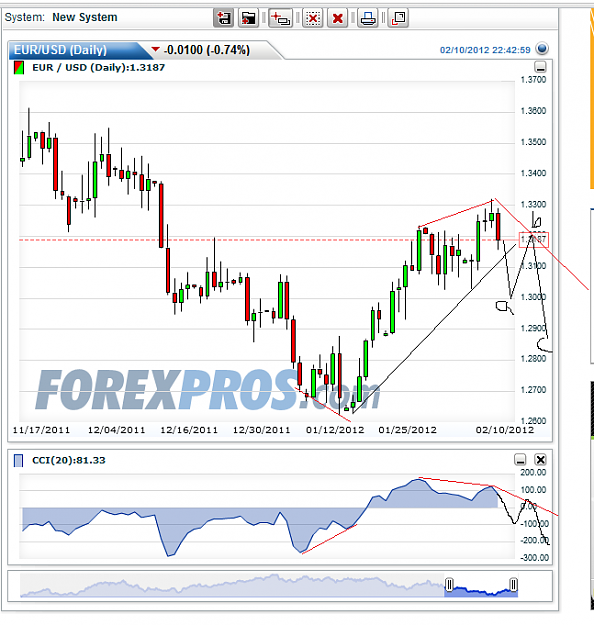
Task: Click the delete selected chart icon
Action: (313, 18)
